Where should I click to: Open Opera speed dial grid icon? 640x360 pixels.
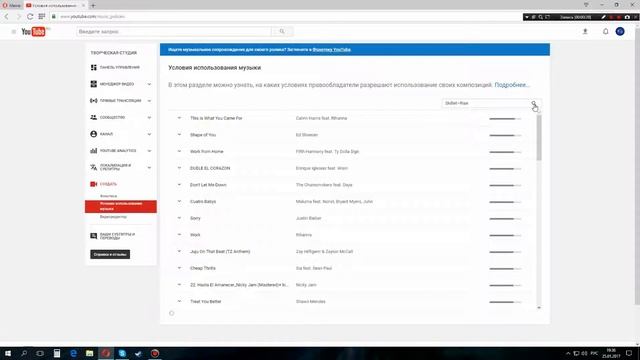(42, 17)
